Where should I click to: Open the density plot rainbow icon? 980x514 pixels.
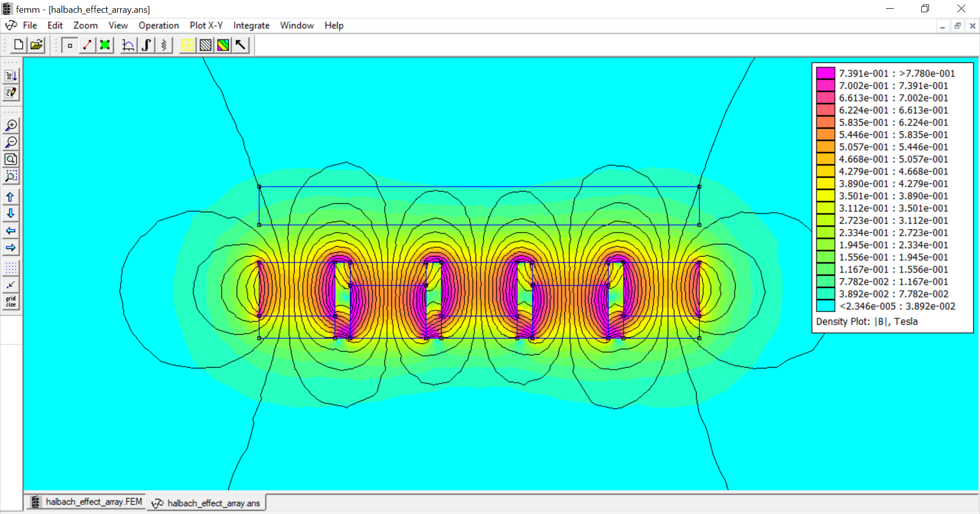[223, 45]
